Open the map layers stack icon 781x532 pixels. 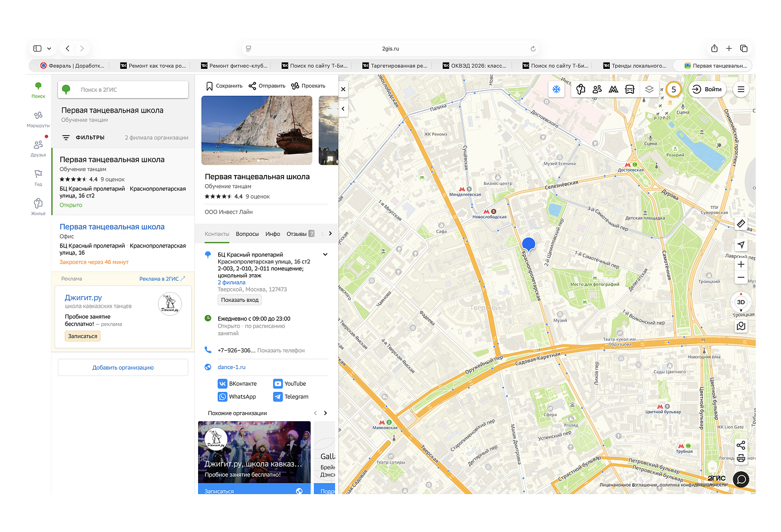(x=649, y=89)
